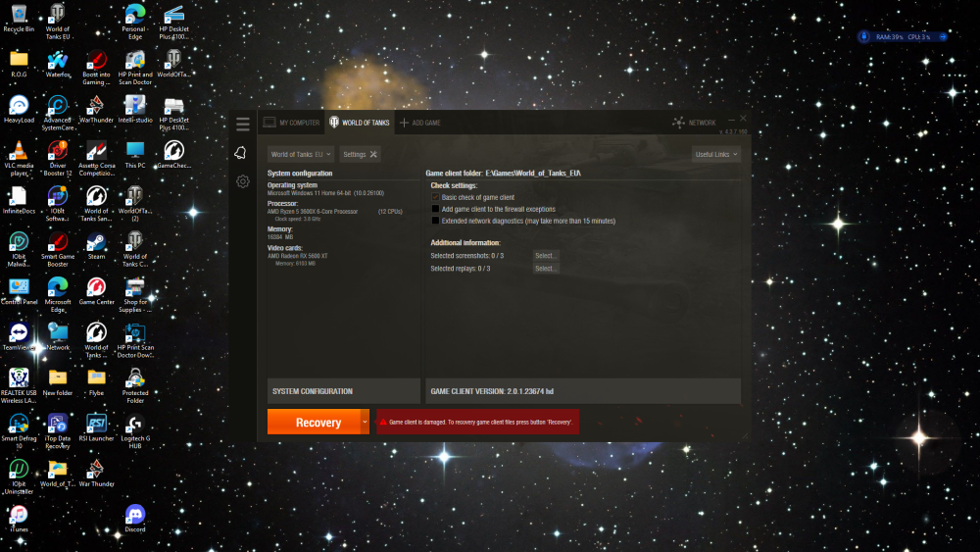Click the arrow on RAM/CPU widget
Viewport: 980px width, 552px height.
943,37
